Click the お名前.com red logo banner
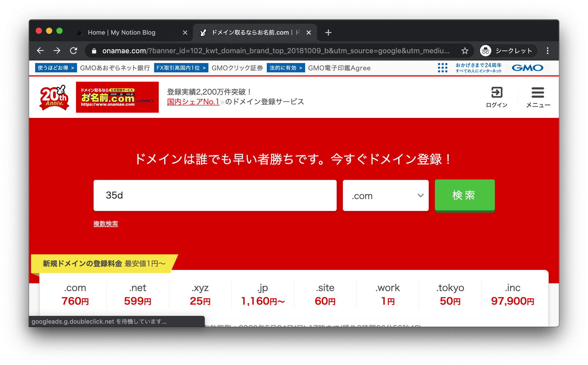Viewport: 588px width, 365px height. pos(117,97)
